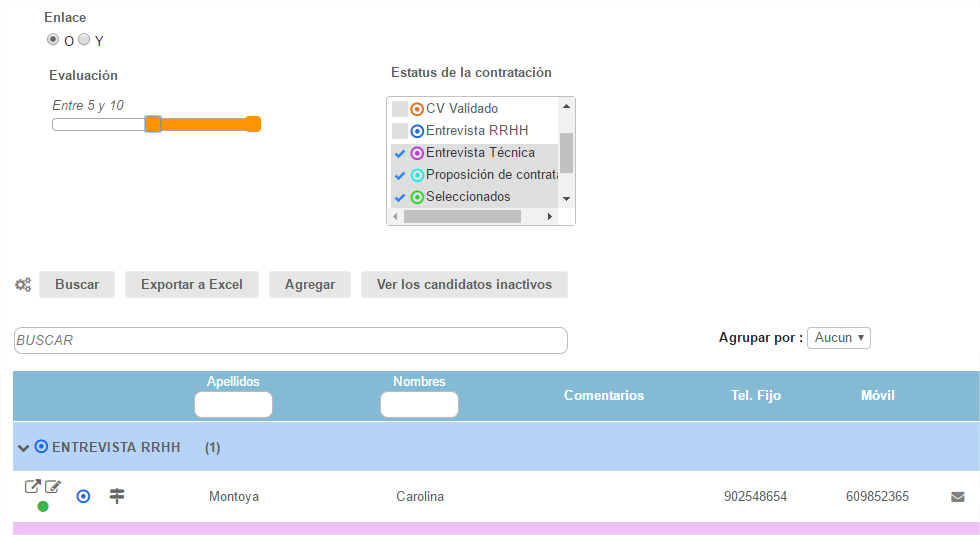Select the 'Y' radio button under Enlace

(84, 40)
